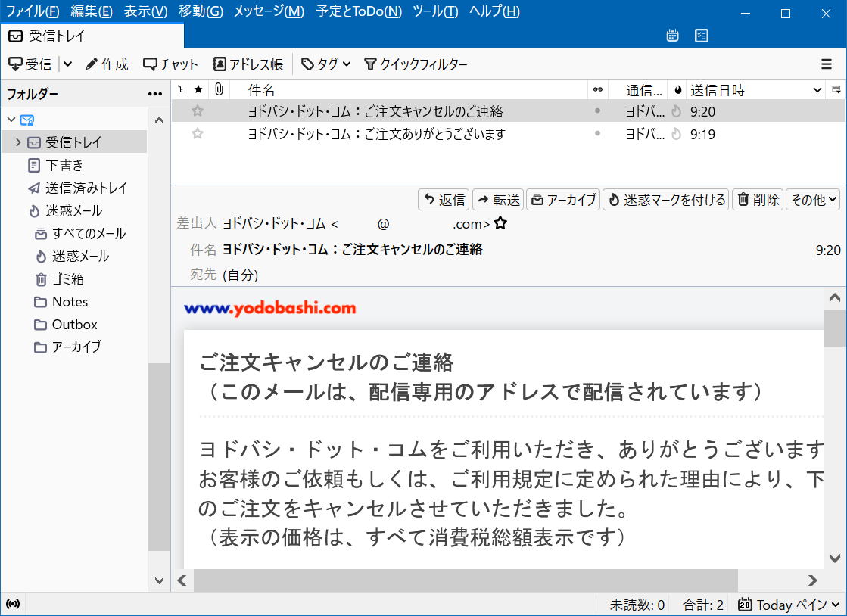Open the チャット chat button

tap(171, 64)
